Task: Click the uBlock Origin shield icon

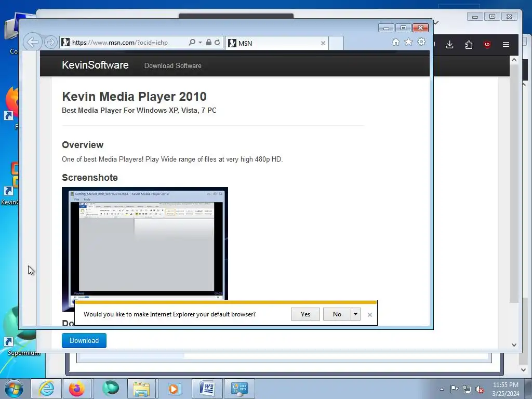Action: click(x=487, y=45)
